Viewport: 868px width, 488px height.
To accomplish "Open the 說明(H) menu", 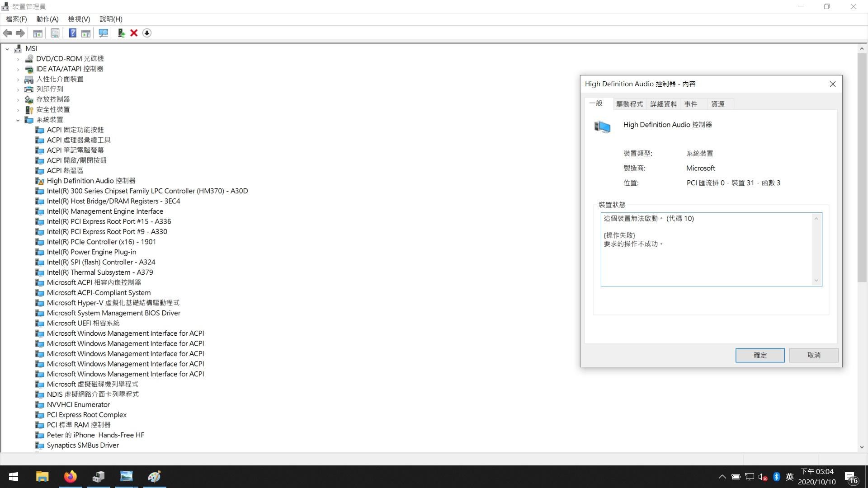I will (111, 19).
